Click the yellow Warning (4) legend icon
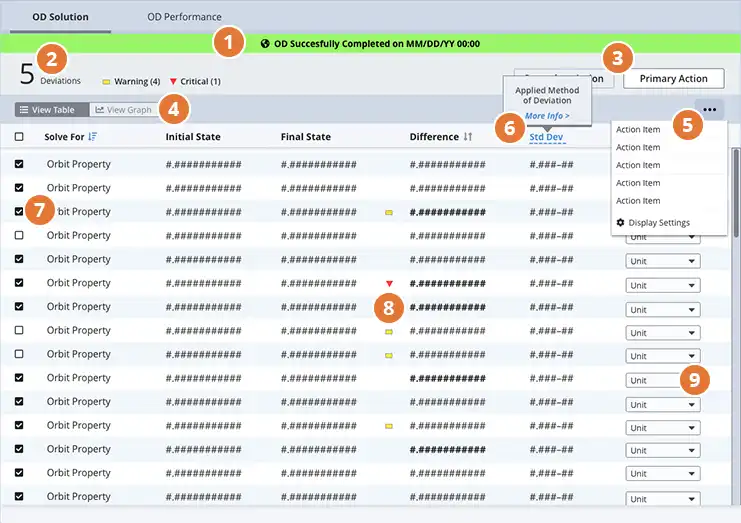The image size is (741, 523). 106,82
